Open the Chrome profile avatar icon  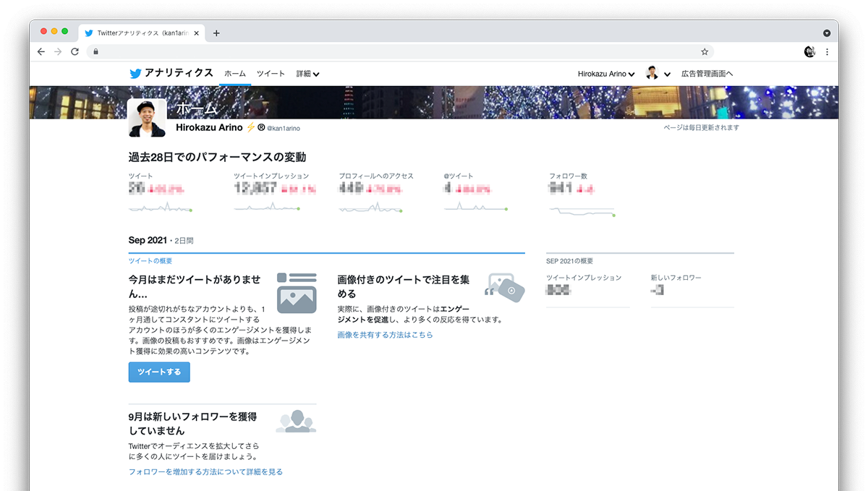point(809,52)
